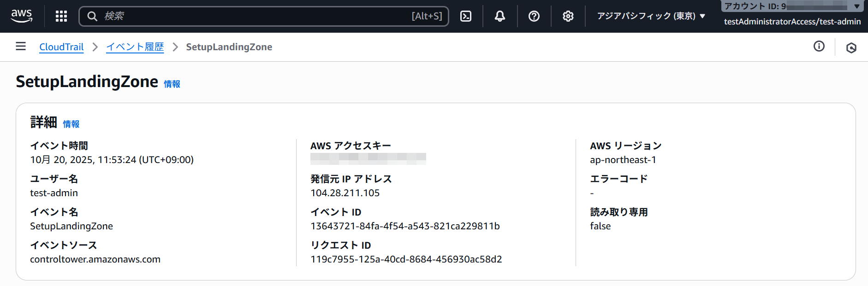
Task: Open the help question mark menu
Action: [534, 16]
